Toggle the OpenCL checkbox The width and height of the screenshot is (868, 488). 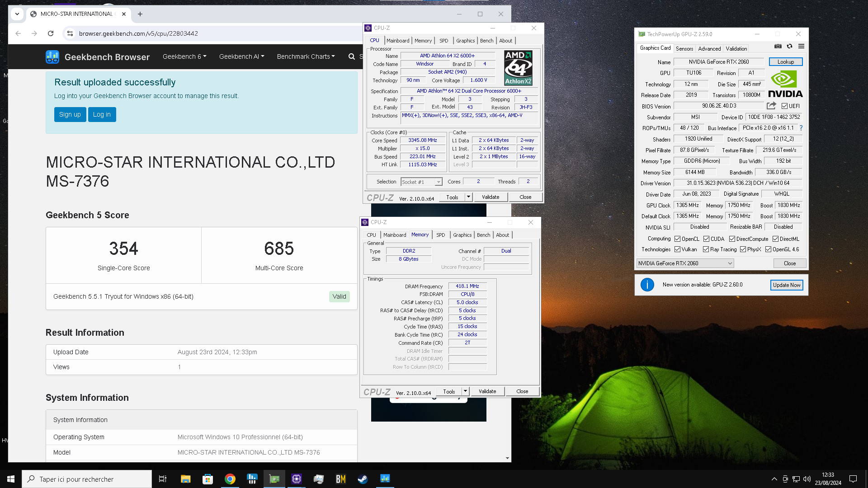[x=677, y=239]
